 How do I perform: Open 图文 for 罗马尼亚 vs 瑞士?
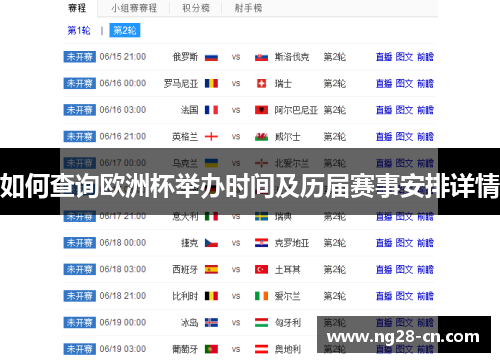pos(404,83)
